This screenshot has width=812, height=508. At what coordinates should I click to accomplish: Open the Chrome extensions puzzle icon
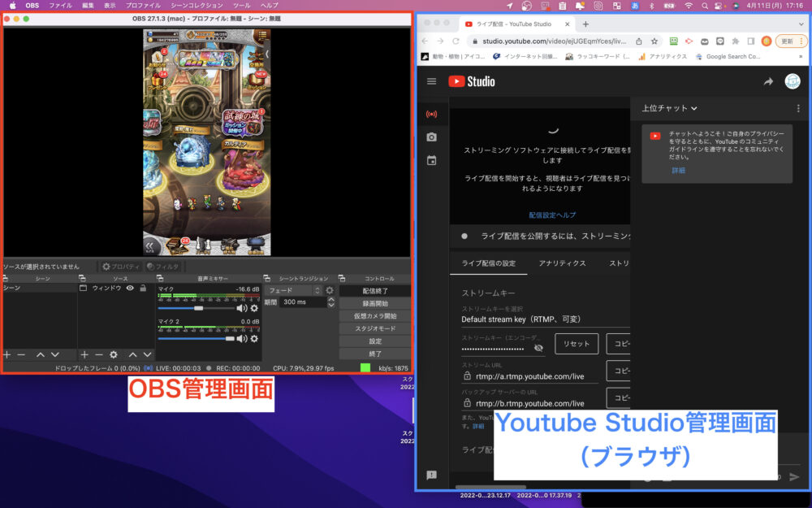[736, 41]
